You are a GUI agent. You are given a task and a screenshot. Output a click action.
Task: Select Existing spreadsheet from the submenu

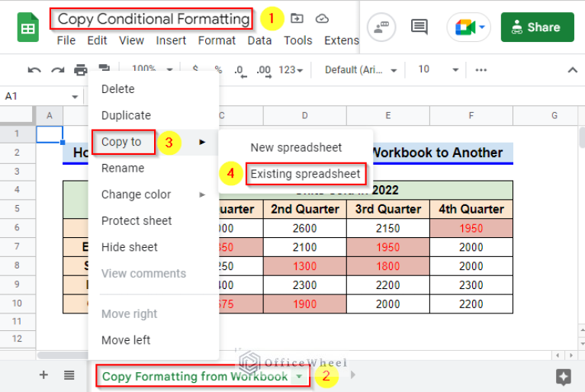305,174
